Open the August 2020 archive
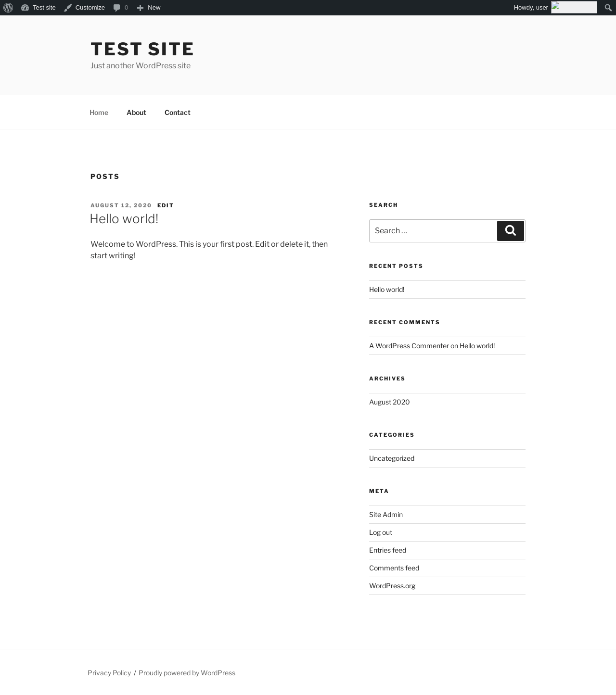 pyautogui.click(x=389, y=402)
